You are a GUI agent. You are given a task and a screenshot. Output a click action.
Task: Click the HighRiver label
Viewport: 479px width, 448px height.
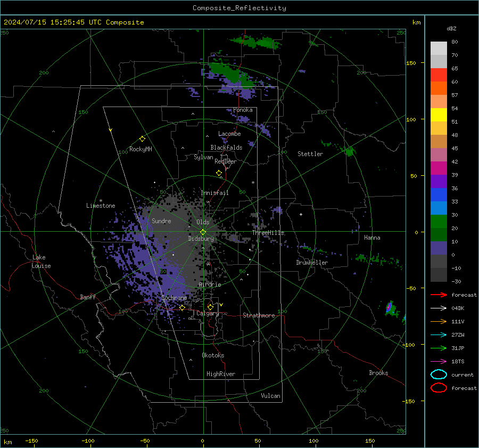coord(220,374)
